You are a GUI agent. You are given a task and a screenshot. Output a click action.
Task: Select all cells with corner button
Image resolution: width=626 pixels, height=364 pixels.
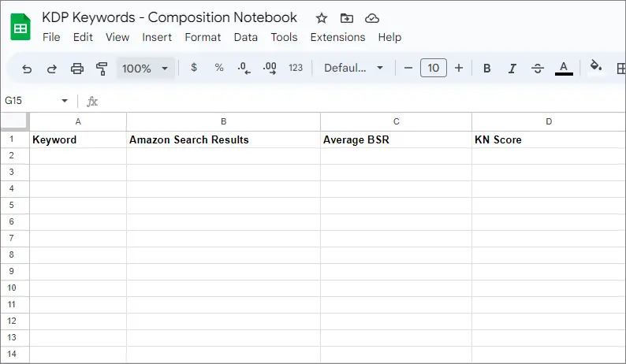tap(15, 122)
